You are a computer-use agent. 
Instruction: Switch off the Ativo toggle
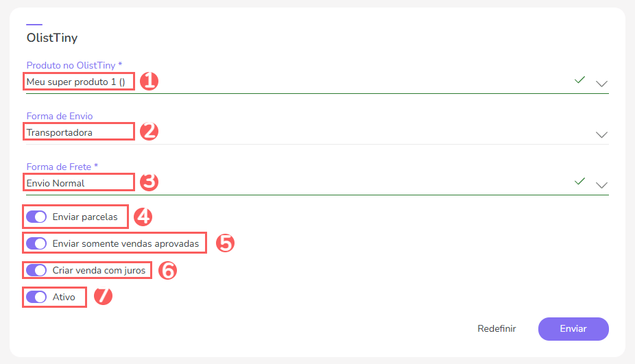tap(36, 298)
